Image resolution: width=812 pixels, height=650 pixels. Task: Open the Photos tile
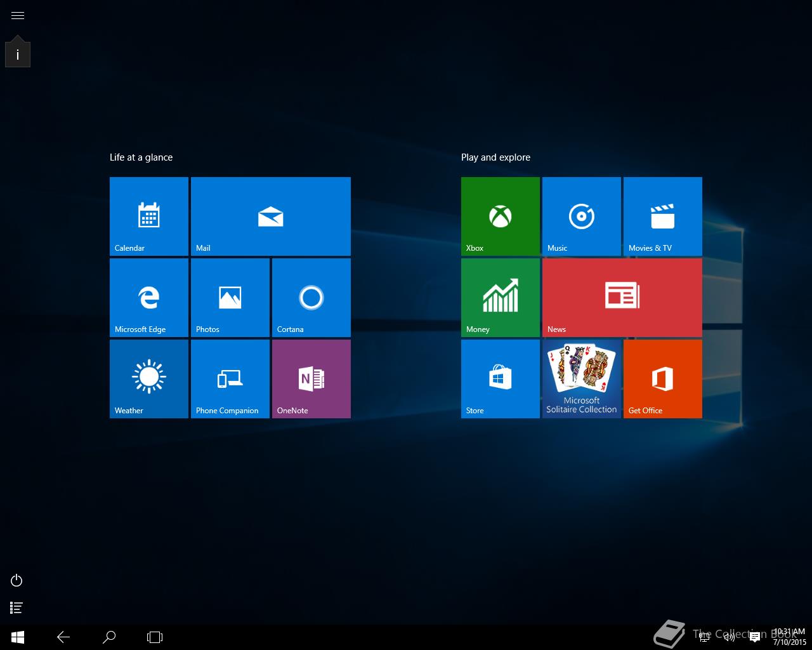[230, 298]
